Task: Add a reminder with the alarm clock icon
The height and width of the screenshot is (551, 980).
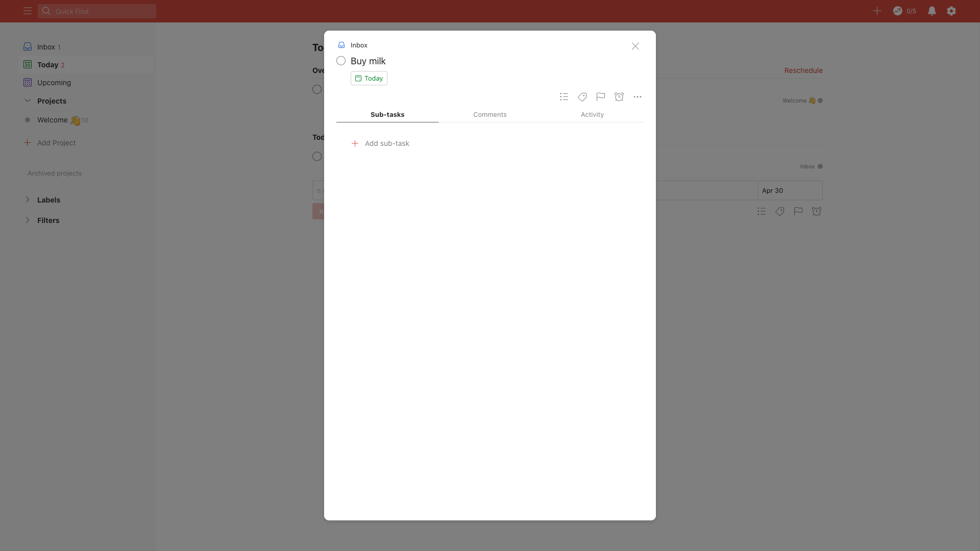Action: [620, 97]
